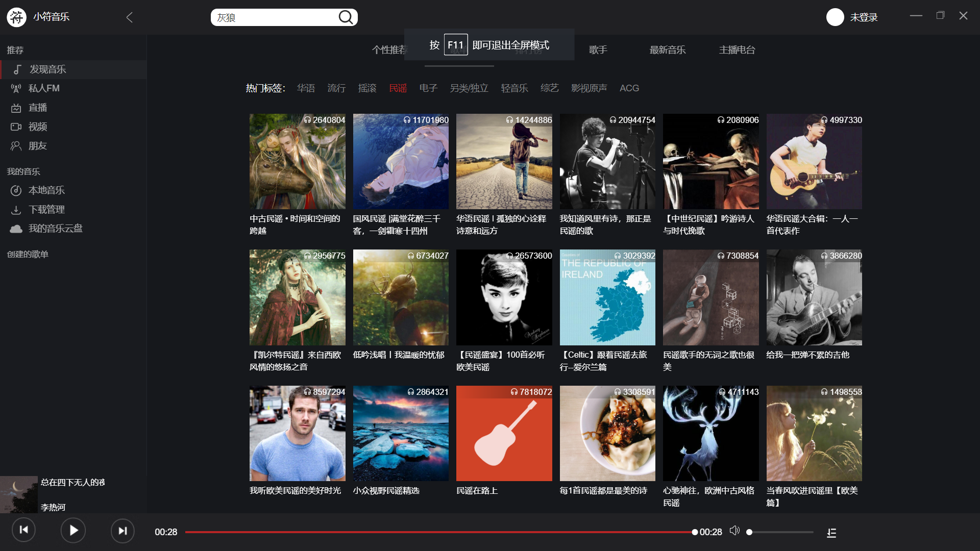The image size is (980, 551).
Task: Select the 综艺 tag
Action: pos(549,88)
